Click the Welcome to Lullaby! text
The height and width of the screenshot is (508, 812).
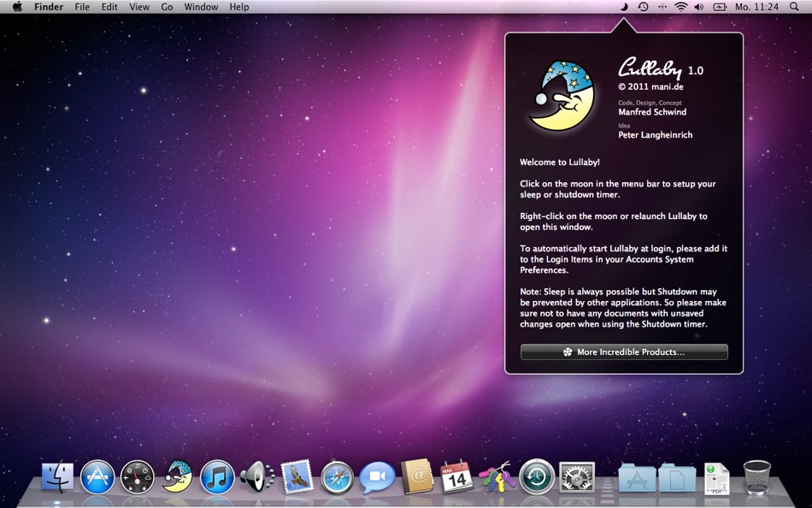point(560,162)
